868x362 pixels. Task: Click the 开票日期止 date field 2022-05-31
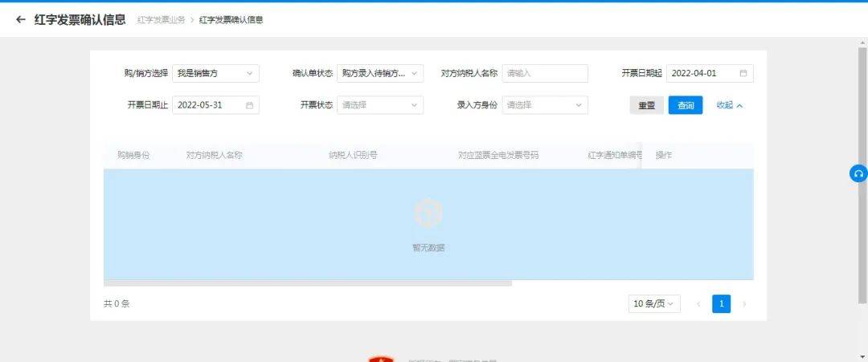point(215,105)
